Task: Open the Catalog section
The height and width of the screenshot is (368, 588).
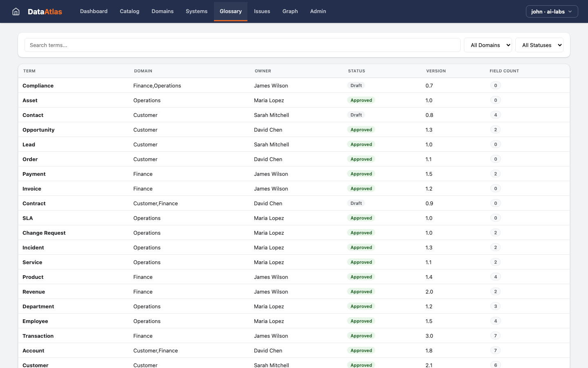Action: coord(129,11)
